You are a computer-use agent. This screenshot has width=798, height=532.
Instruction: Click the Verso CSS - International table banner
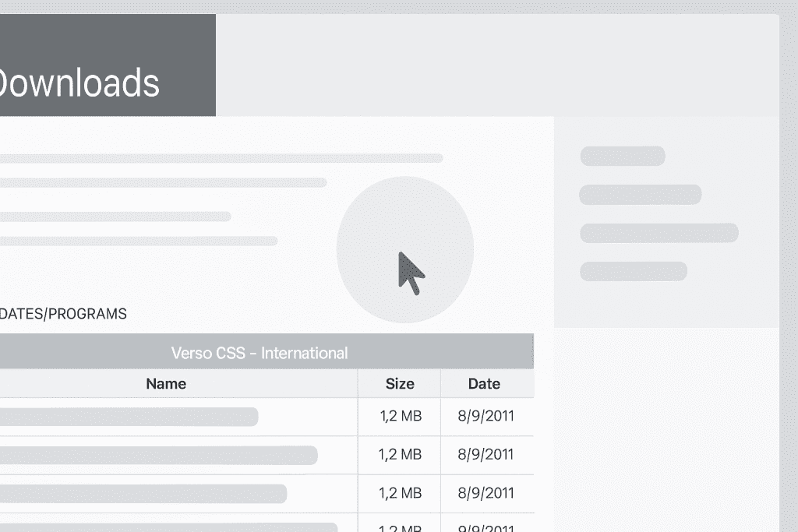click(259, 353)
